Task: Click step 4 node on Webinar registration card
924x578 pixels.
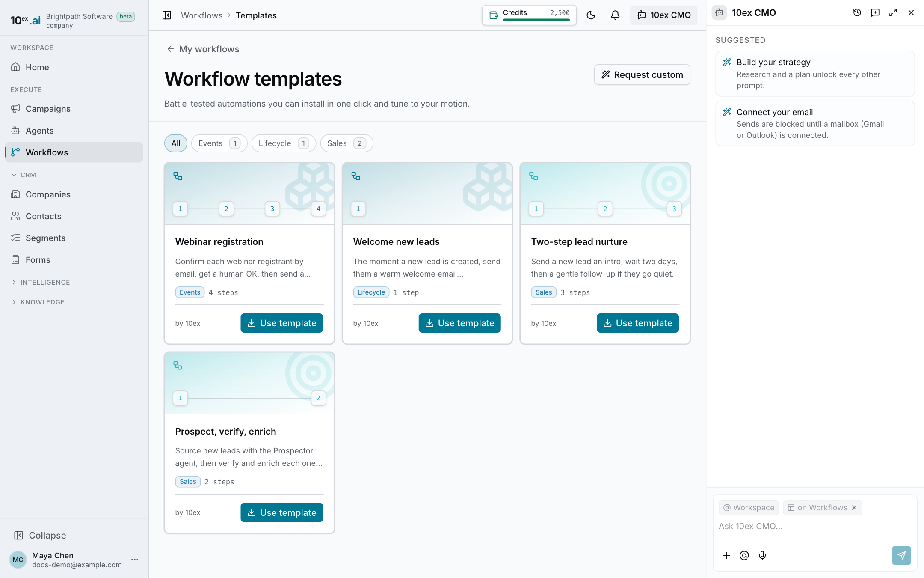Action: coord(318,209)
